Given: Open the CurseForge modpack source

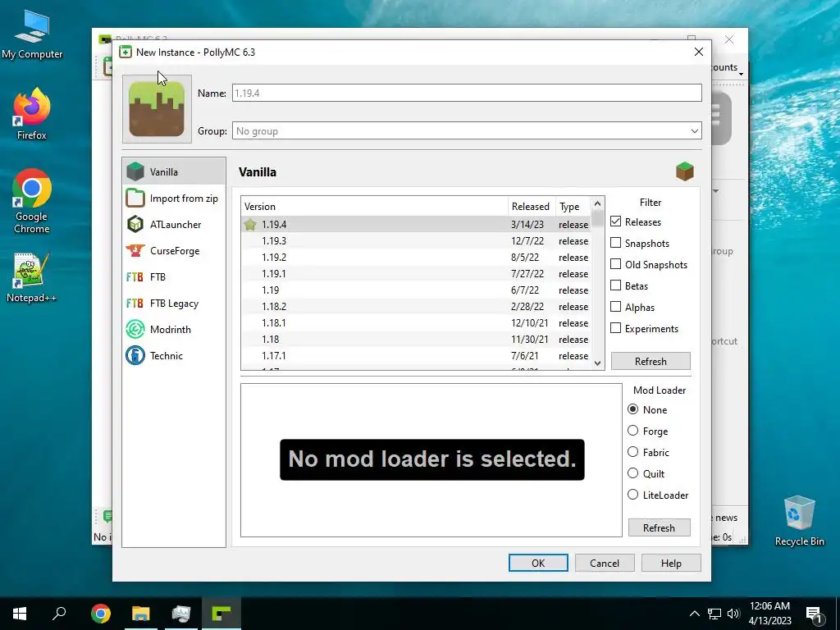Looking at the screenshot, I should 174,251.
